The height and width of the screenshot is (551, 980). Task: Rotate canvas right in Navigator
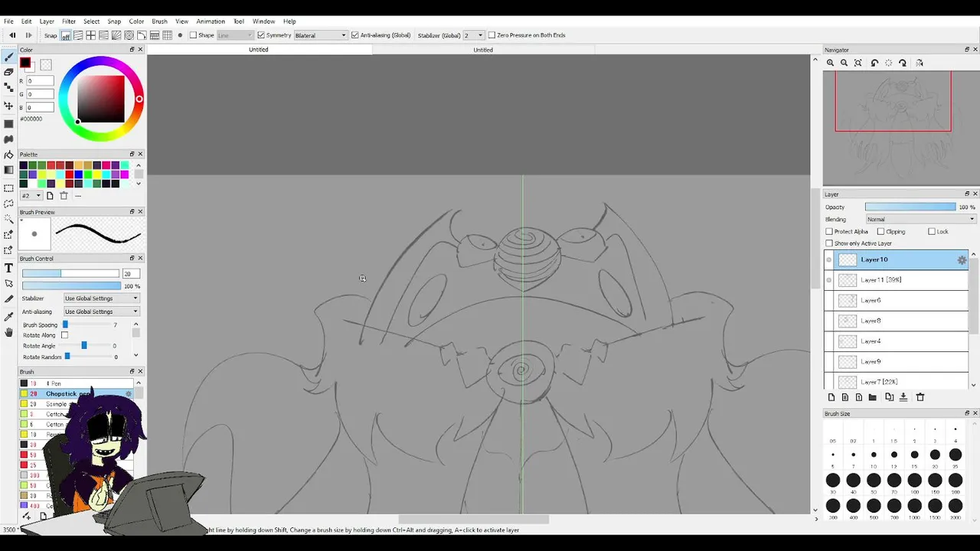(x=903, y=63)
